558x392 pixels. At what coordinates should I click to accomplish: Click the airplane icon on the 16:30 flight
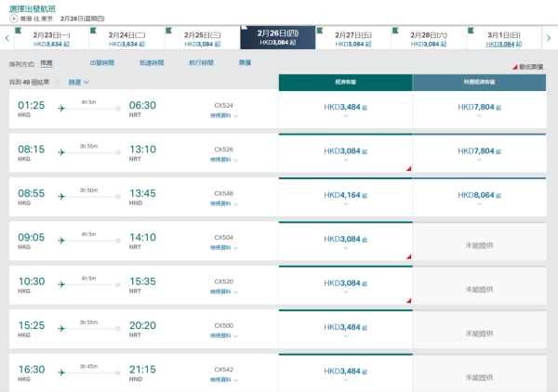[61, 372]
